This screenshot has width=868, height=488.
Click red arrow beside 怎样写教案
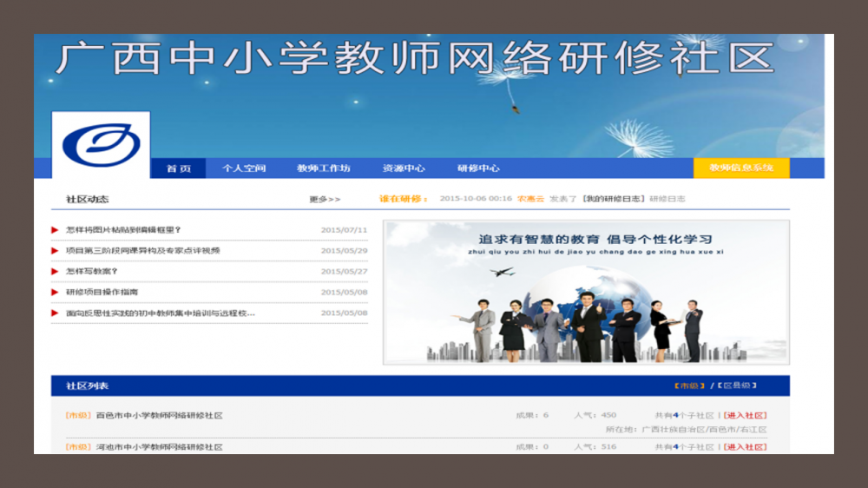[x=56, y=272]
